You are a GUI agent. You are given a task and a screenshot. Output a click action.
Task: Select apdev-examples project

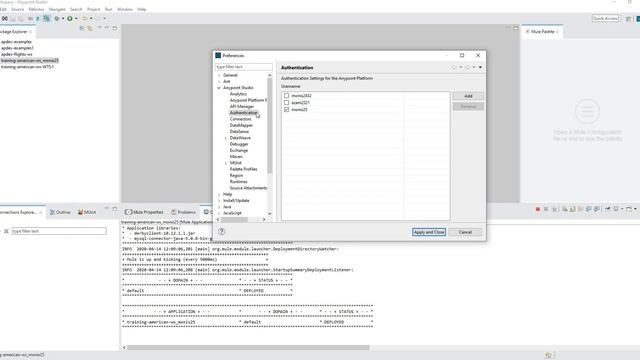click(x=16, y=42)
